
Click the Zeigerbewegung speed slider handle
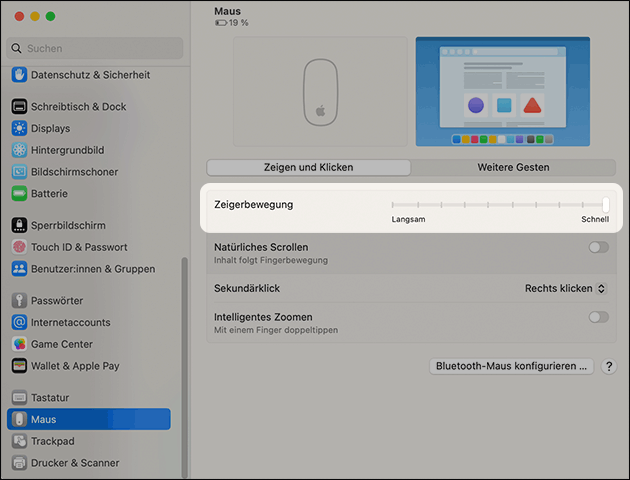(x=605, y=204)
